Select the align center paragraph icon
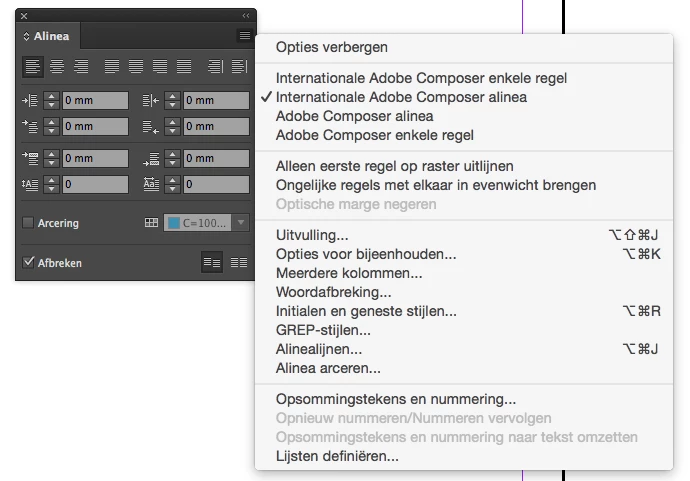 click(x=57, y=67)
